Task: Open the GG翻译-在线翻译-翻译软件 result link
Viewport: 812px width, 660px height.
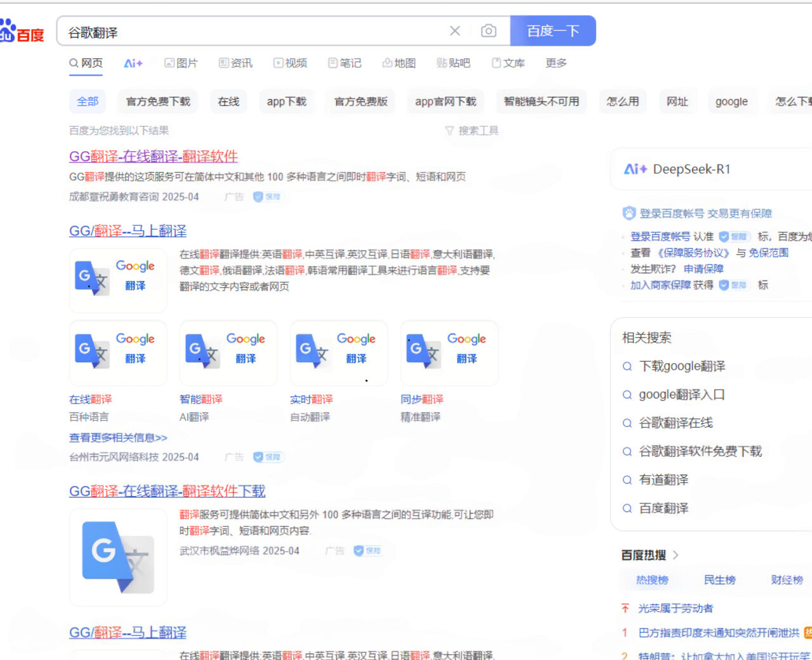Action: 154,156
